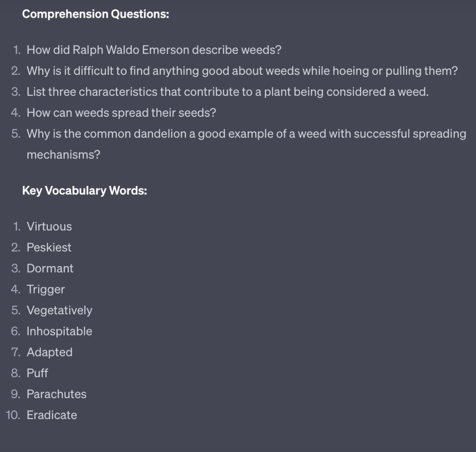Click list number 10 beside Eradicate
476x452 pixels.
pyautogui.click(x=13, y=415)
